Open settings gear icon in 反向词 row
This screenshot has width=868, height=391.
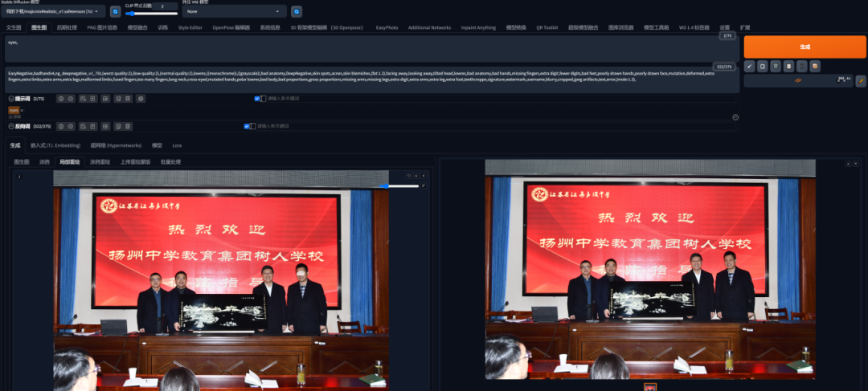click(71, 126)
